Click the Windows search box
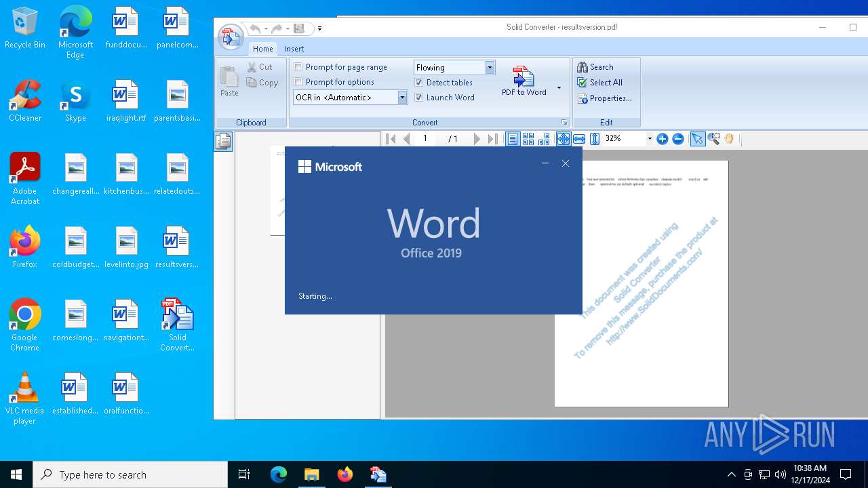Viewport: 868px width, 488px height. 130,474
